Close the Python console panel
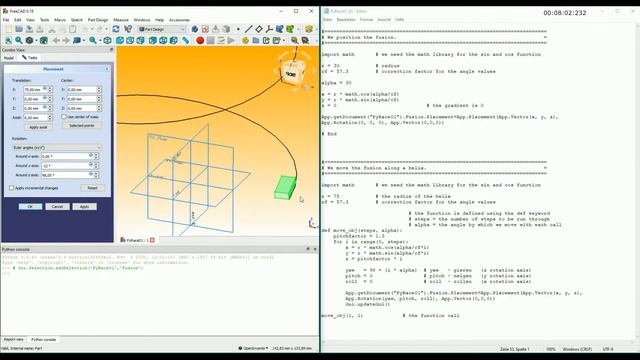 pyautogui.click(x=315, y=249)
